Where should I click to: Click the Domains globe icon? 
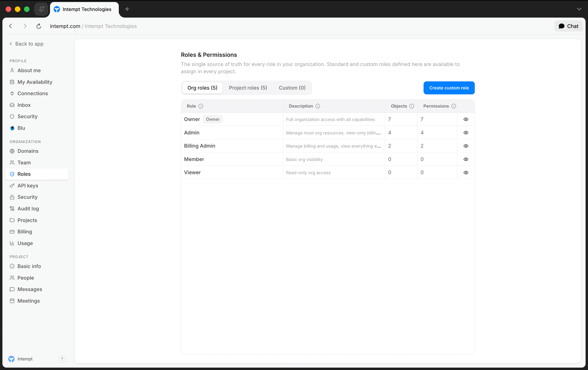(12, 151)
